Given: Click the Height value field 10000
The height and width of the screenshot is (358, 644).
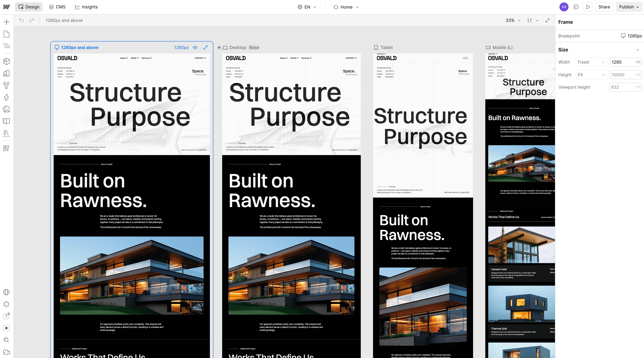Looking at the screenshot, I should (x=625, y=75).
